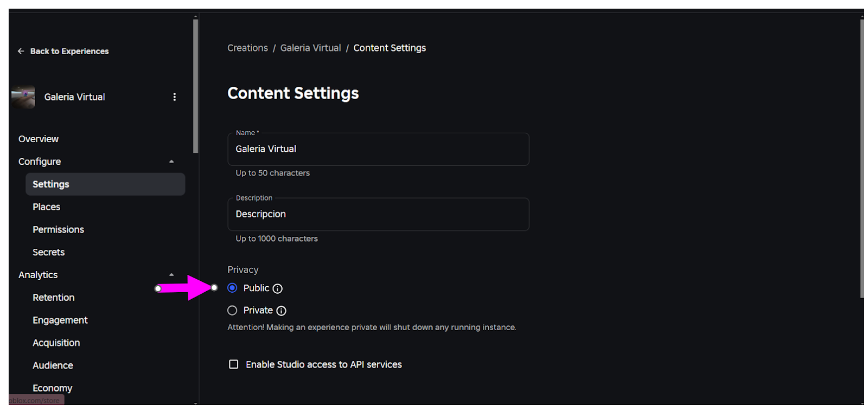Click the Galeria Virtual breadcrumb link
Image resolution: width=868 pixels, height=412 pixels.
point(311,48)
